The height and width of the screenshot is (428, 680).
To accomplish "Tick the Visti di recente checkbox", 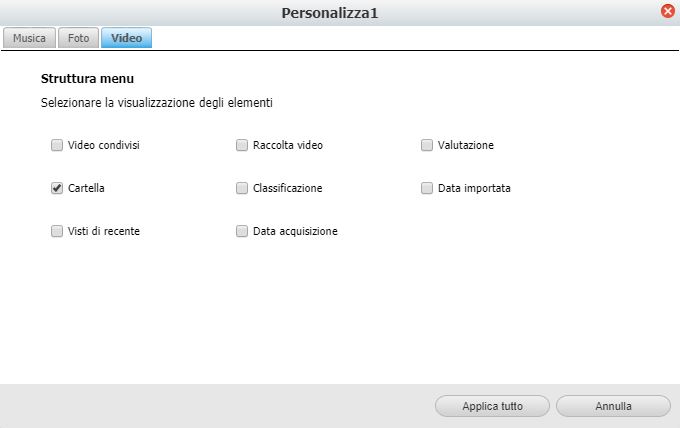I will (x=57, y=231).
